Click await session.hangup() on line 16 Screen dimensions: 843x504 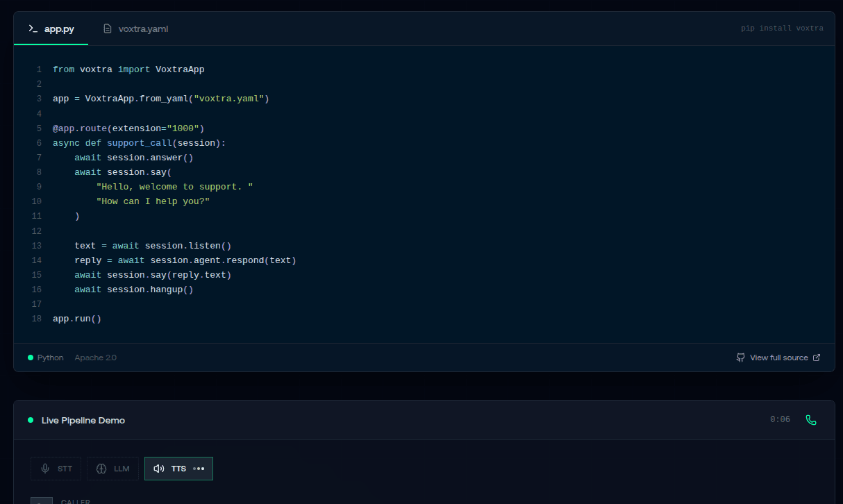134,289
